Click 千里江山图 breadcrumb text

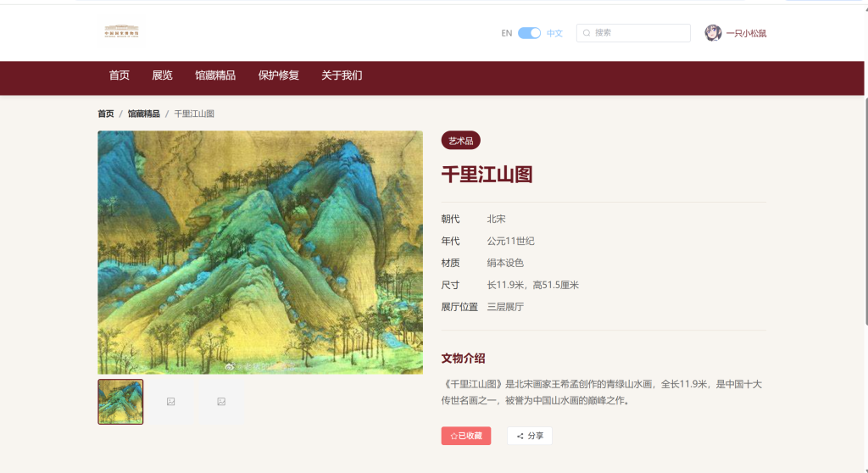194,114
